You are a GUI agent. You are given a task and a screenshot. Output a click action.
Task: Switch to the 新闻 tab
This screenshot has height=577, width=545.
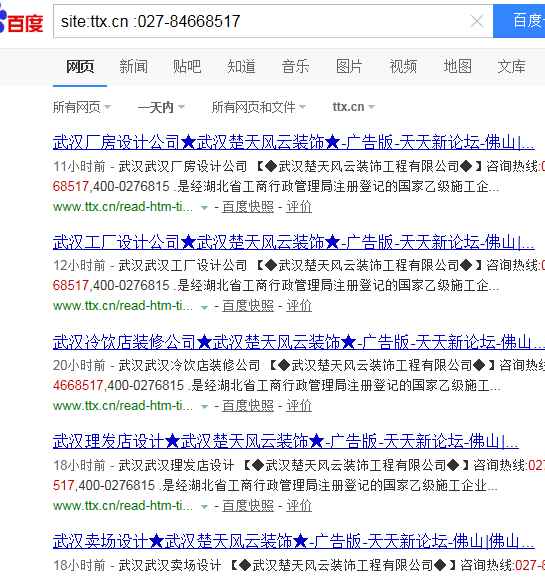(x=134, y=67)
